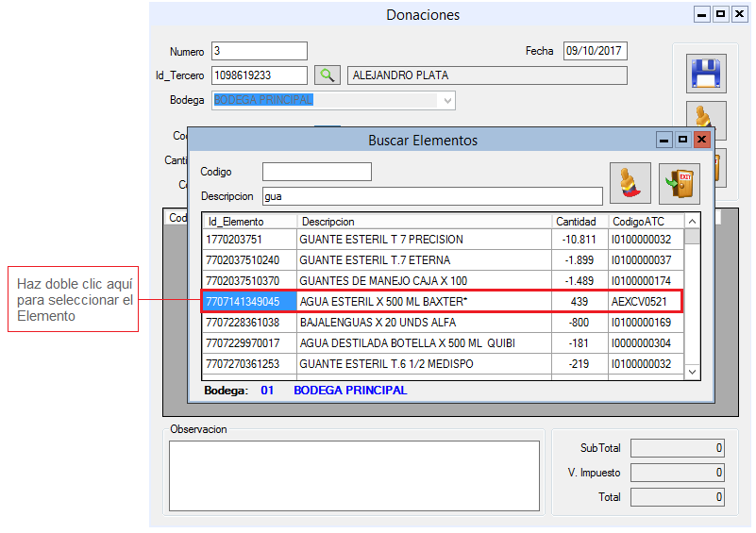Click the CodigoATC column header
The image size is (756, 533).
(644, 222)
